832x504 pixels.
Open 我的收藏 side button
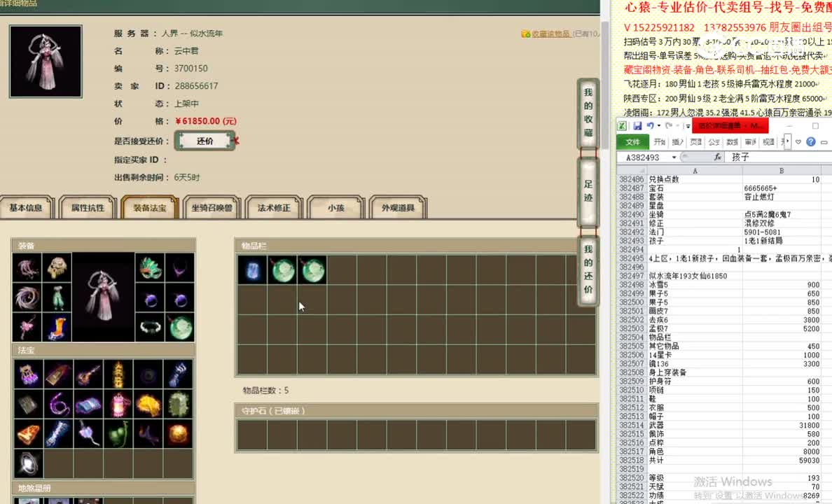pyautogui.click(x=588, y=113)
